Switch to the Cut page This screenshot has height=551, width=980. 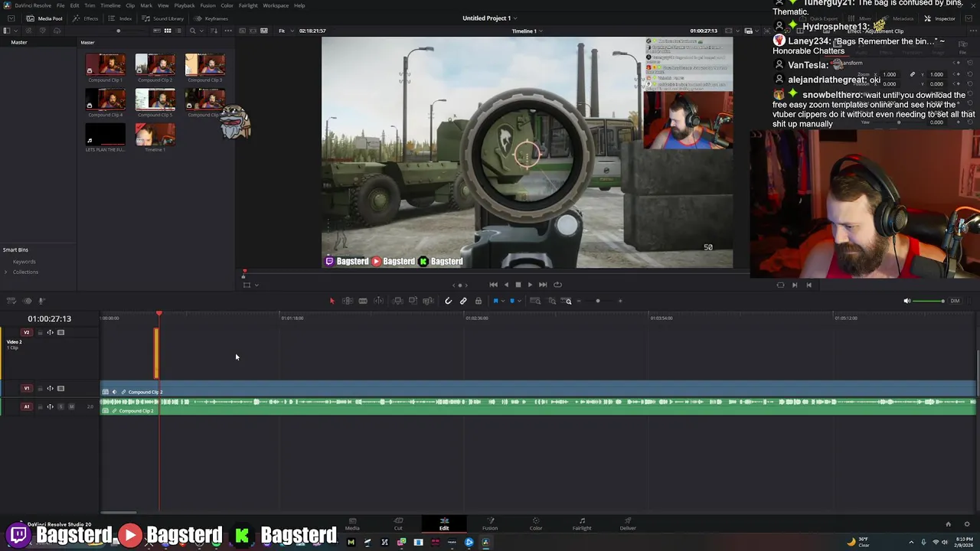tap(398, 523)
